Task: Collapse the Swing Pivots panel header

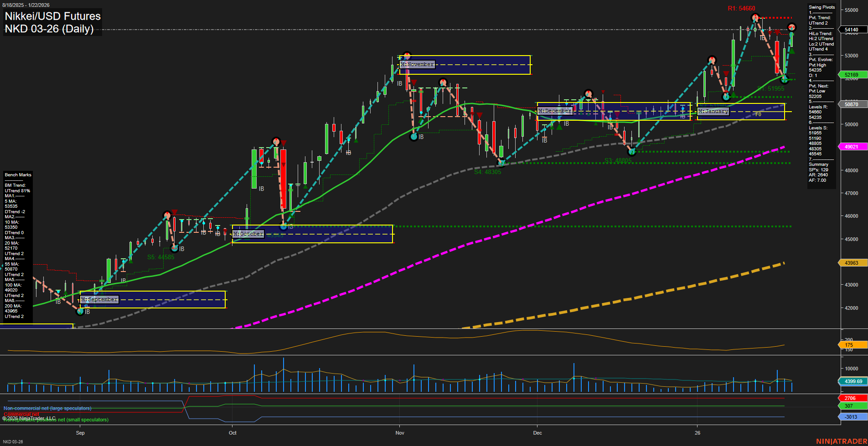Action: (821, 7)
